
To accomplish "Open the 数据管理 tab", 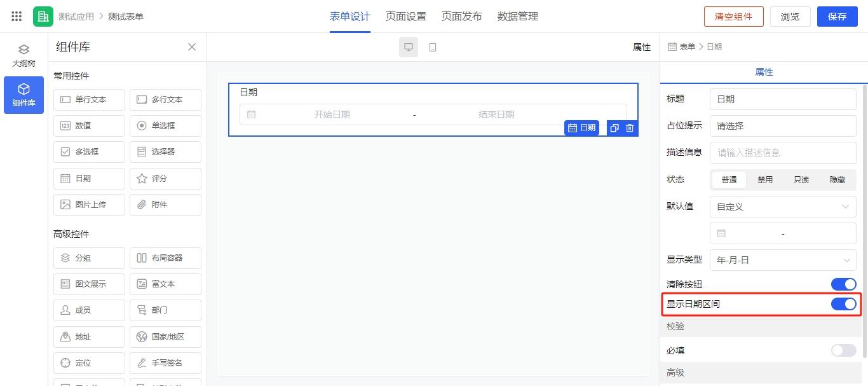I will 517,17.
